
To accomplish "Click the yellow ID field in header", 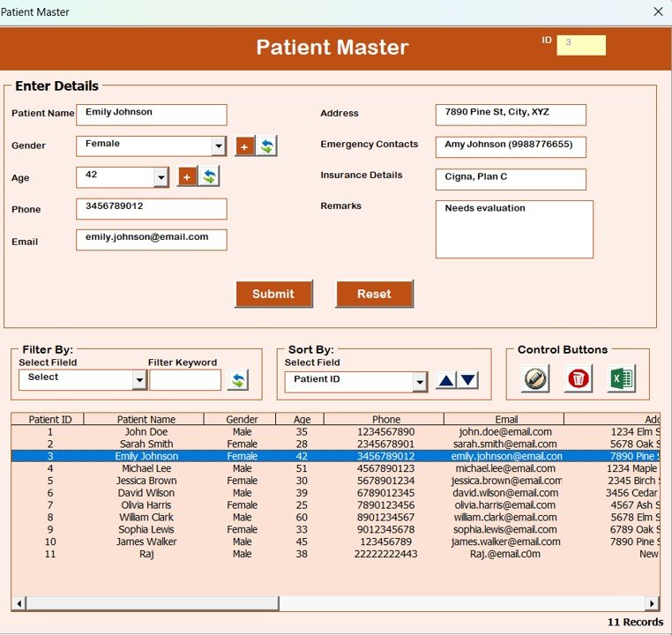I will coord(581,45).
